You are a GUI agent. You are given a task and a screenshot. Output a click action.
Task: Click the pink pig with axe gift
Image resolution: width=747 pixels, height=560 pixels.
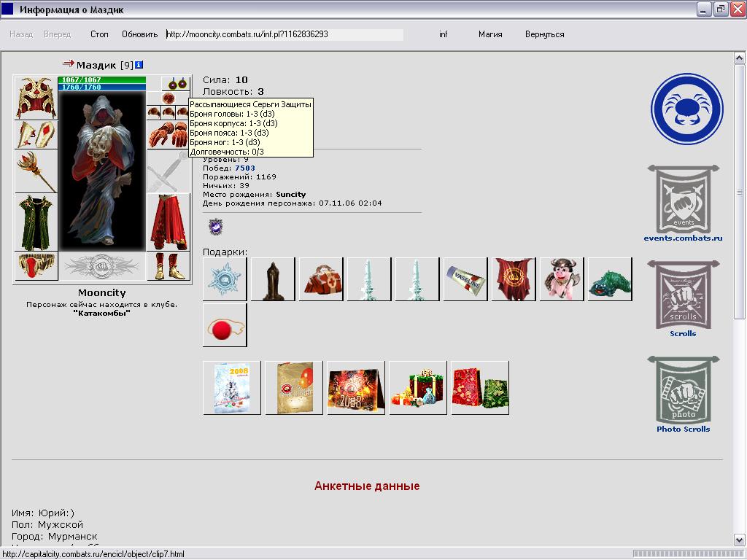tap(561, 279)
